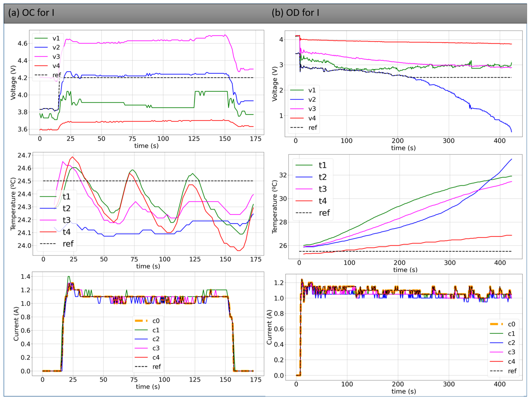
Task: Click the 24.7 tick on the OC temperature axis
Action: (25, 155)
